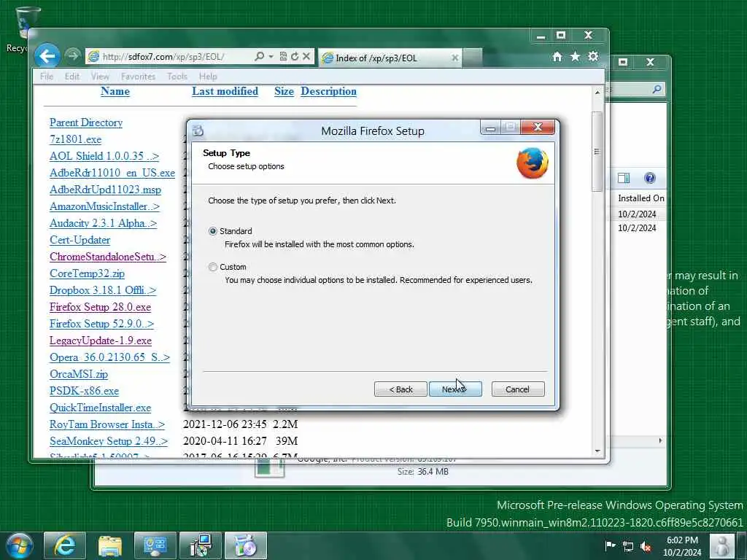
Task: Open the File menu
Action: tap(47, 76)
